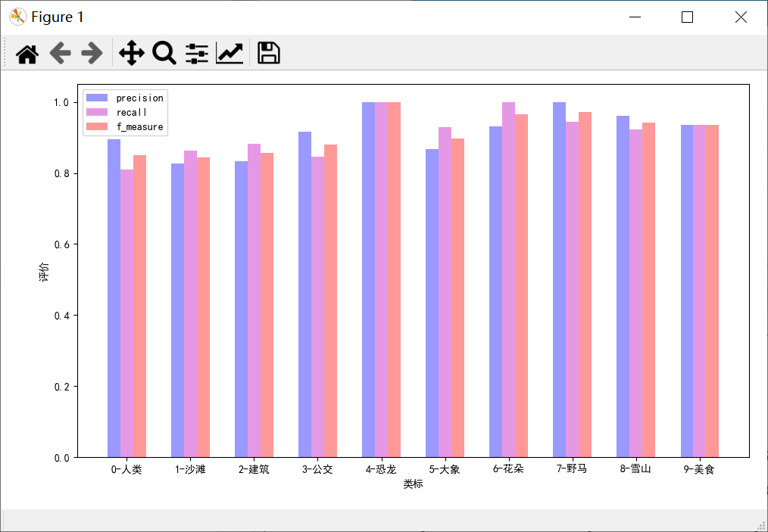
Task: Click the red f_measure bar for 8-雪山
Action: point(648,291)
